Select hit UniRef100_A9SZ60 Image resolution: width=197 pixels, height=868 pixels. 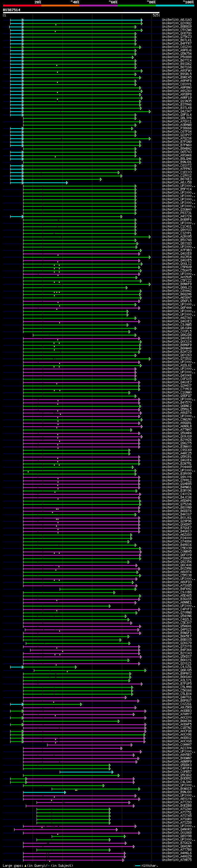177,91
